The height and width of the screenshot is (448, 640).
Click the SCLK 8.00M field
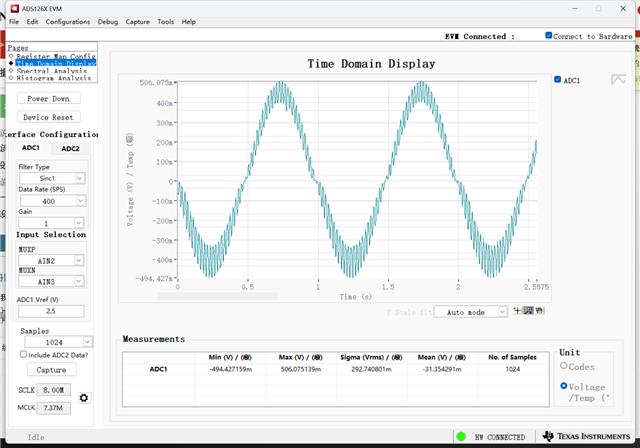(53, 390)
